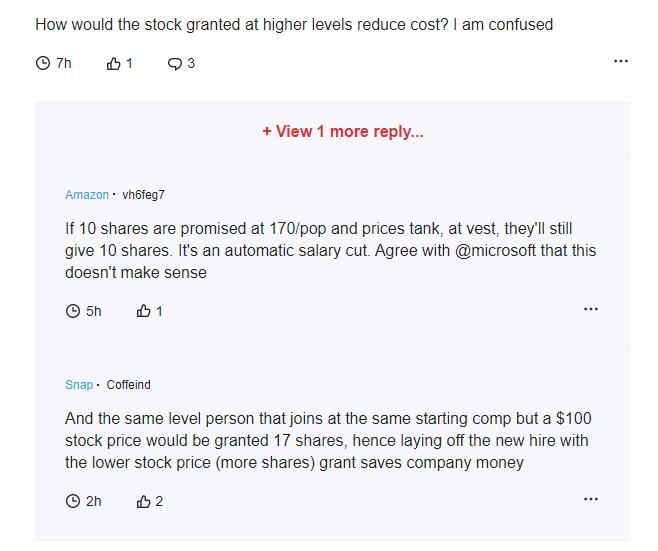Expand View 1 more reply
658x551 pixels.
click(343, 131)
